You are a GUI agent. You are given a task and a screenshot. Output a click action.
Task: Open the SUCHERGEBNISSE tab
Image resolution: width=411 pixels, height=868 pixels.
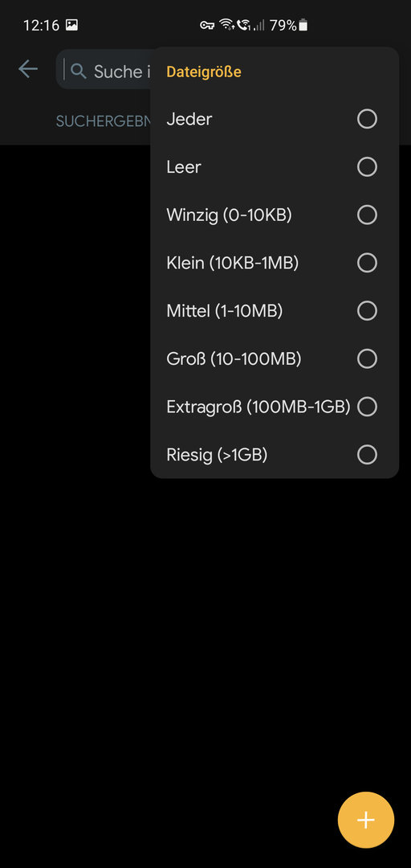tap(104, 122)
